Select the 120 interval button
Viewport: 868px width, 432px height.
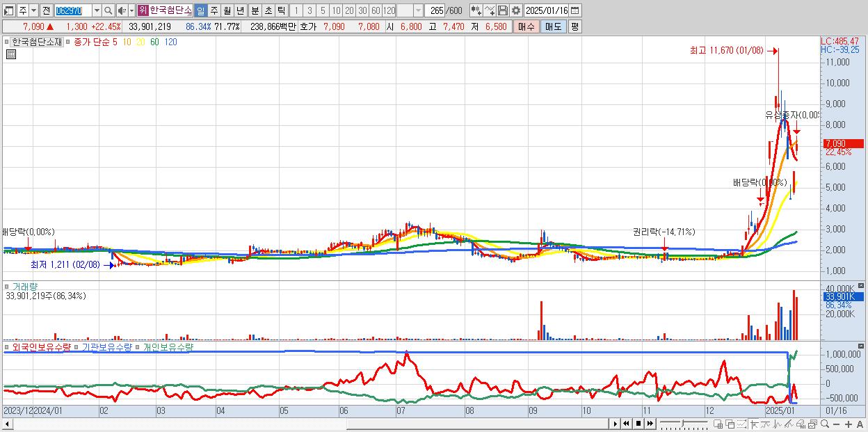coord(389,10)
